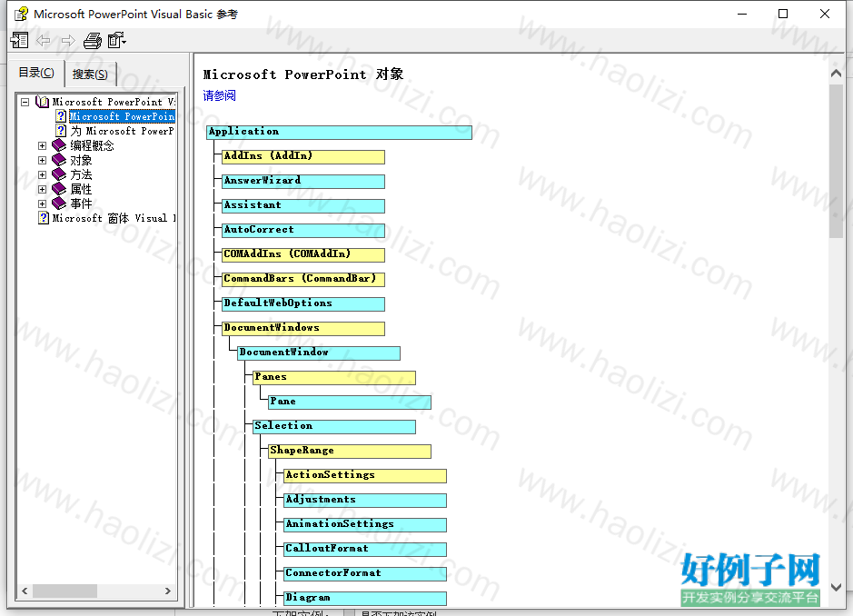Image resolution: width=853 pixels, height=616 pixels.
Task: Maximize the help window
Action: (783, 14)
